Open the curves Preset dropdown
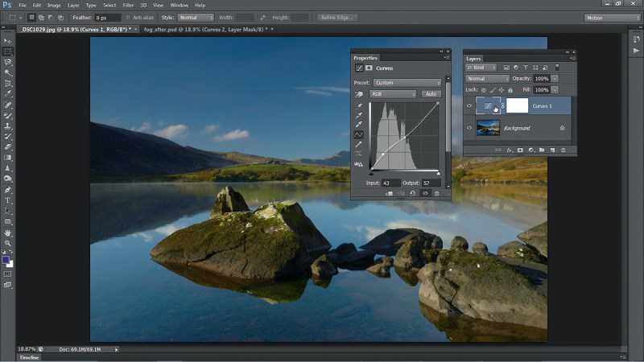This screenshot has height=362, width=644. (407, 83)
